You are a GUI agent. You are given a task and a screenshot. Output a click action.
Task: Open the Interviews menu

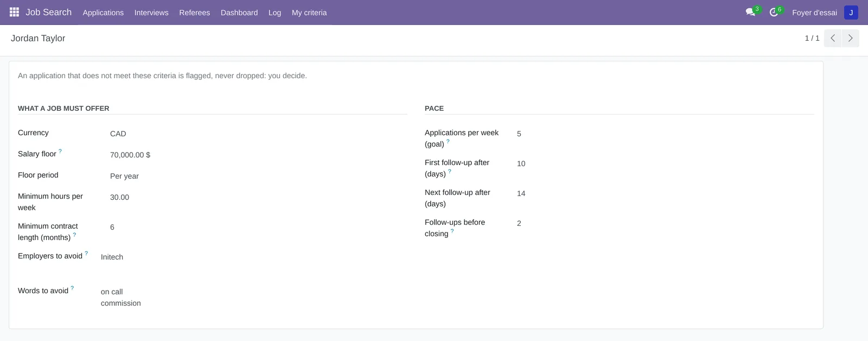coord(151,12)
